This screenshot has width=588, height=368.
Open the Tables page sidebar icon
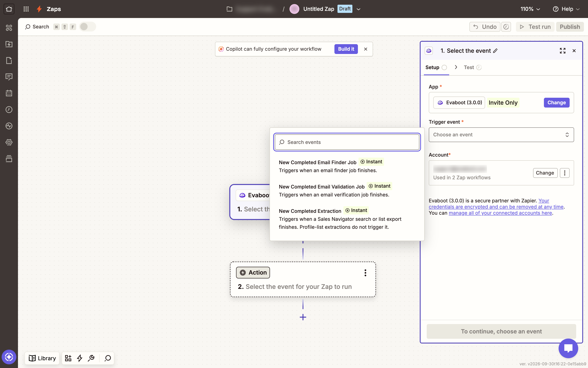point(9,60)
